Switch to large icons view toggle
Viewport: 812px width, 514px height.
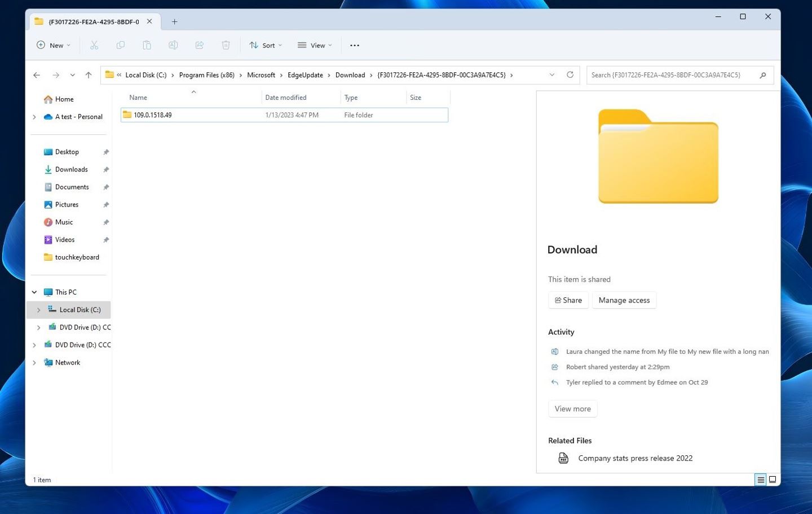[x=773, y=480]
